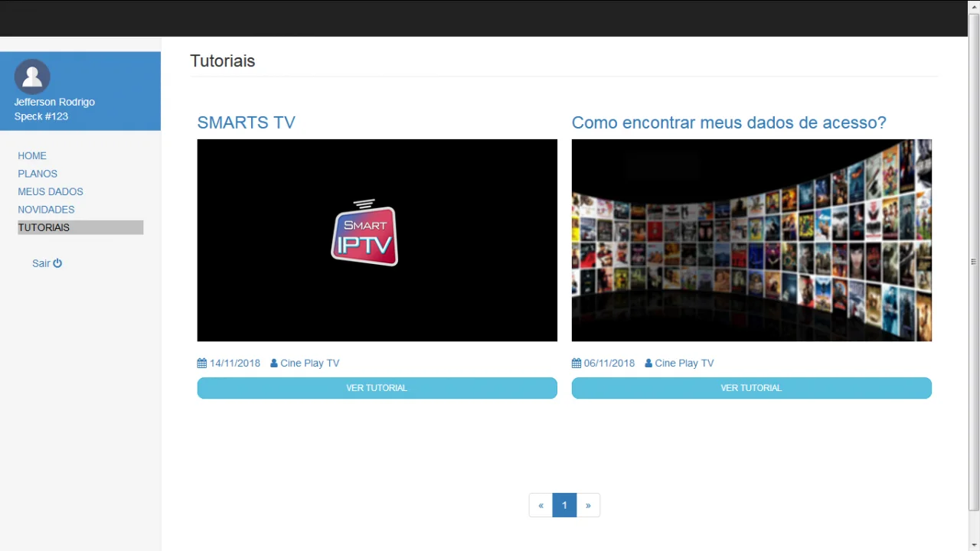Click author icon under SMARTS TV video

[x=274, y=364]
